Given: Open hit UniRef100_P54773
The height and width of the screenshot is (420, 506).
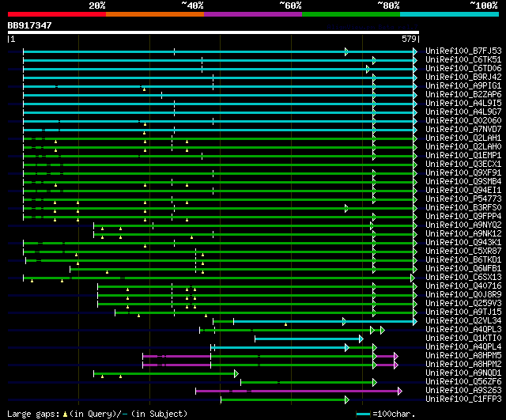Looking at the screenshot, I should pos(463,199).
